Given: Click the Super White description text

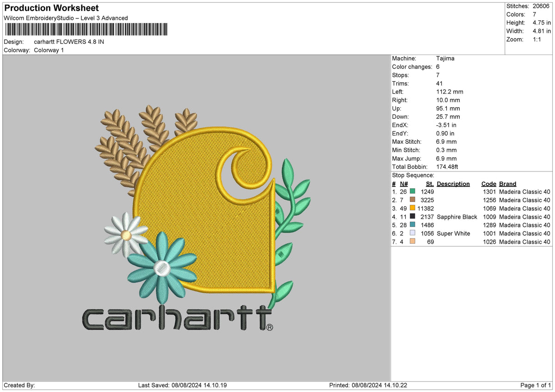Looking at the screenshot, I should tap(453, 233).
